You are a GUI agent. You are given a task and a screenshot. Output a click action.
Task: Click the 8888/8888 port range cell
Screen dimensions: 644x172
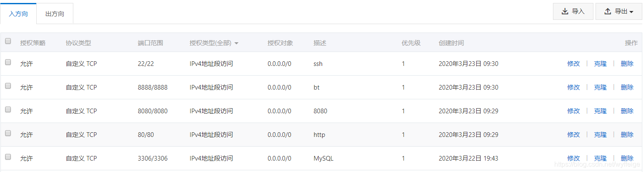click(x=153, y=87)
